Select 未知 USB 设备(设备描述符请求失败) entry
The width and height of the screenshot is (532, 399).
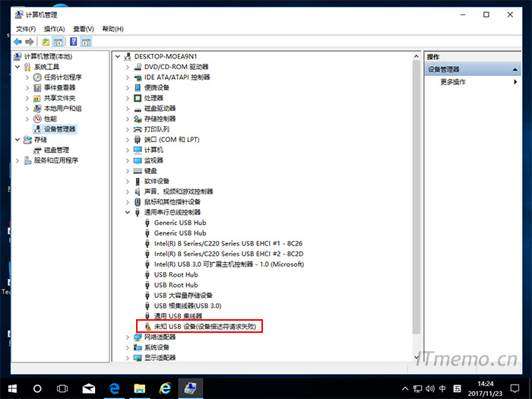pos(205,327)
